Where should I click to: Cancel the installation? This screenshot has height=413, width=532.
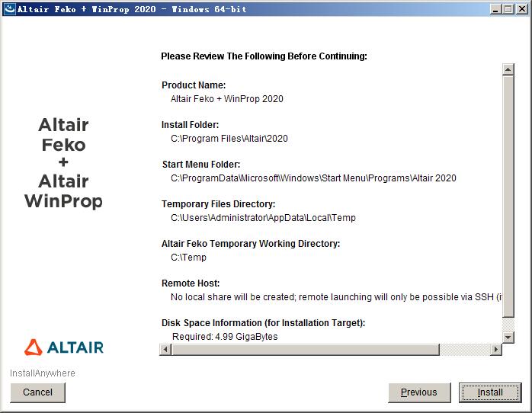pos(37,392)
